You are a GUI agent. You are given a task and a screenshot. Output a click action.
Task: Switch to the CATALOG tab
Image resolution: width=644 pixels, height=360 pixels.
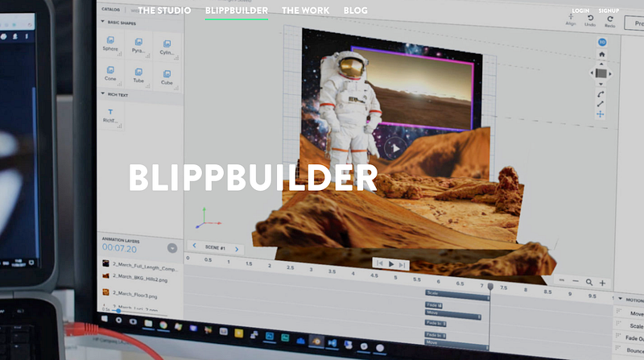pyautogui.click(x=111, y=9)
